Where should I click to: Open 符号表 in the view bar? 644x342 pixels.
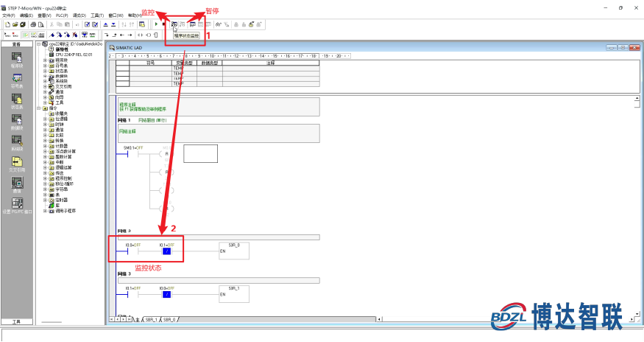pos(17,80)
